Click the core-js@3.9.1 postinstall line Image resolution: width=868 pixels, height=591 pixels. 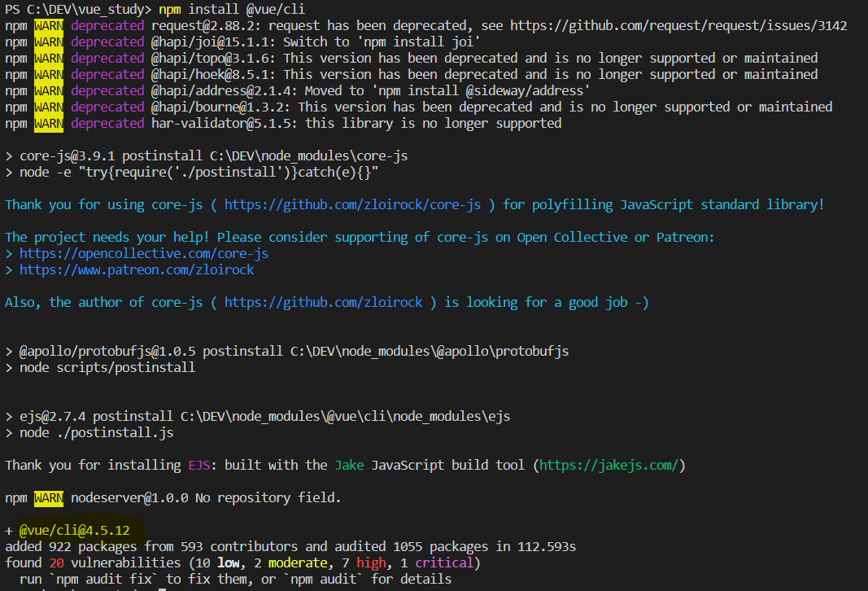coord(207,156)
